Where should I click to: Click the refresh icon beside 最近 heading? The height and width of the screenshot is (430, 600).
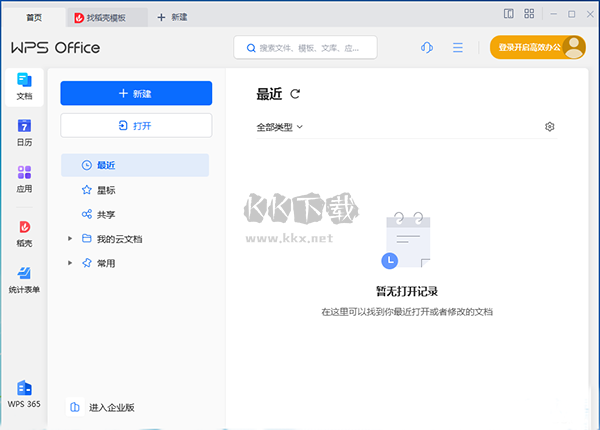tap(295, 94)
